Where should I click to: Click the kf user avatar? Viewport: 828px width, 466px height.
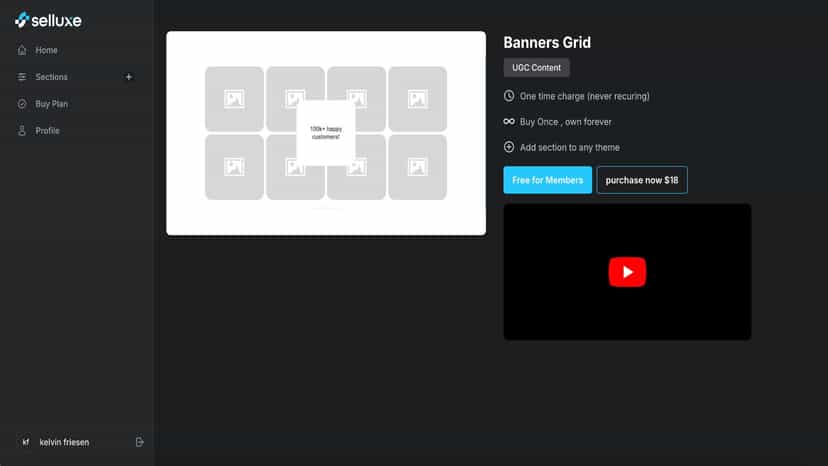25,442
